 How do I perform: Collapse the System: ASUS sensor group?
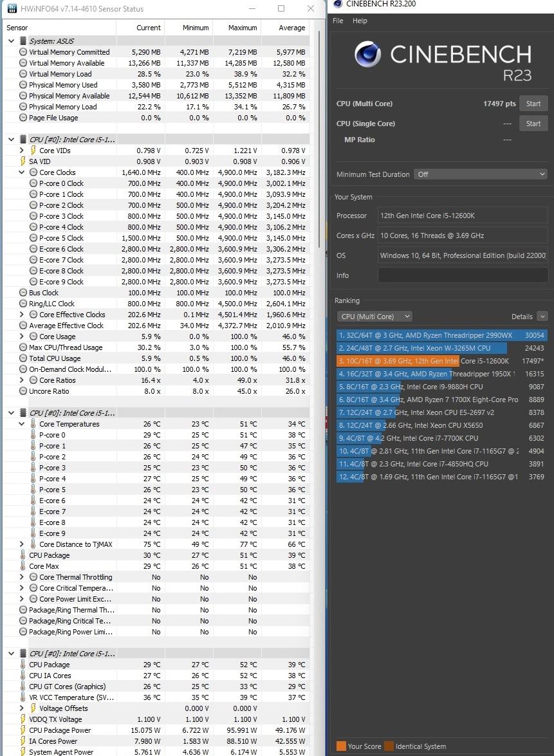11,41
